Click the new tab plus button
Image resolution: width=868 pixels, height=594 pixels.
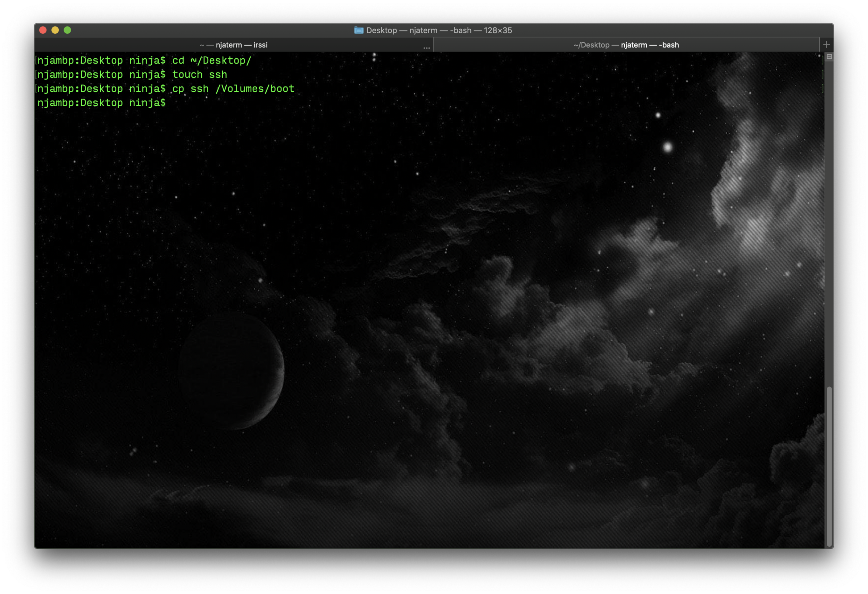(826, 45)
